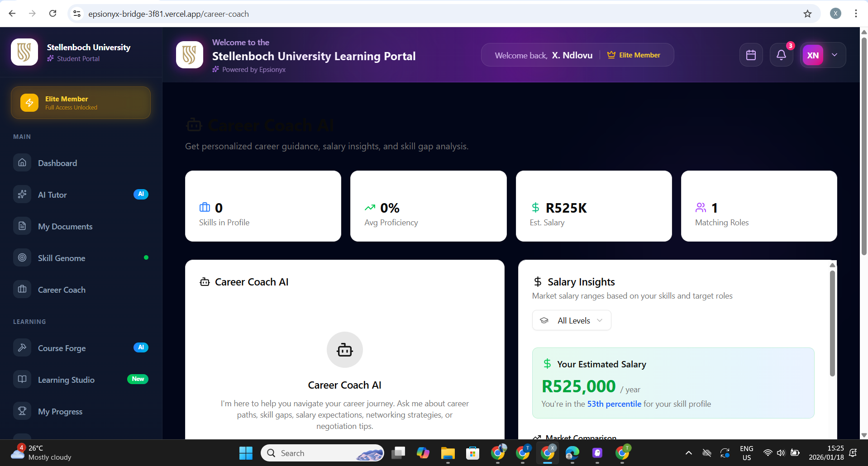Click the Dashboard home icon
The image size is (868, 466).
(x=22, y=162)
